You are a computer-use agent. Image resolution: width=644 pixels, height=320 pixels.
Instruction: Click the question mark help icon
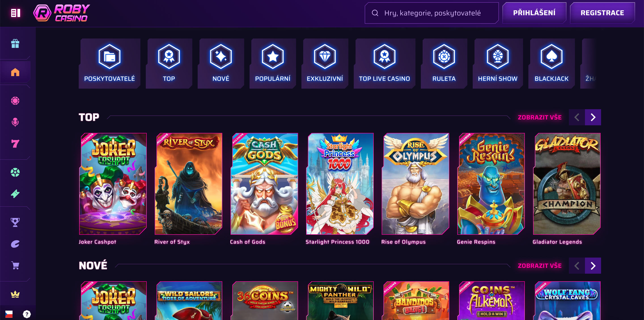[27, 314]
